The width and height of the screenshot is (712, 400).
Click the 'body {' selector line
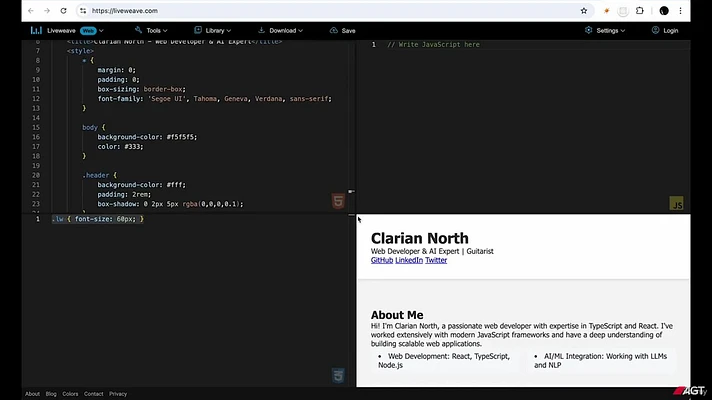[94, 128]
